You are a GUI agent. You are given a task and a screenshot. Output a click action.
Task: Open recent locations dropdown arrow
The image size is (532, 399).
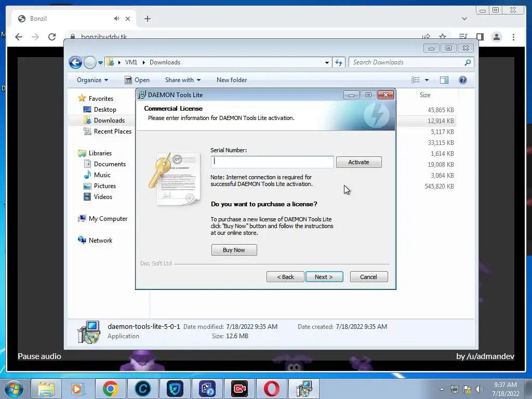click(100, 63)
